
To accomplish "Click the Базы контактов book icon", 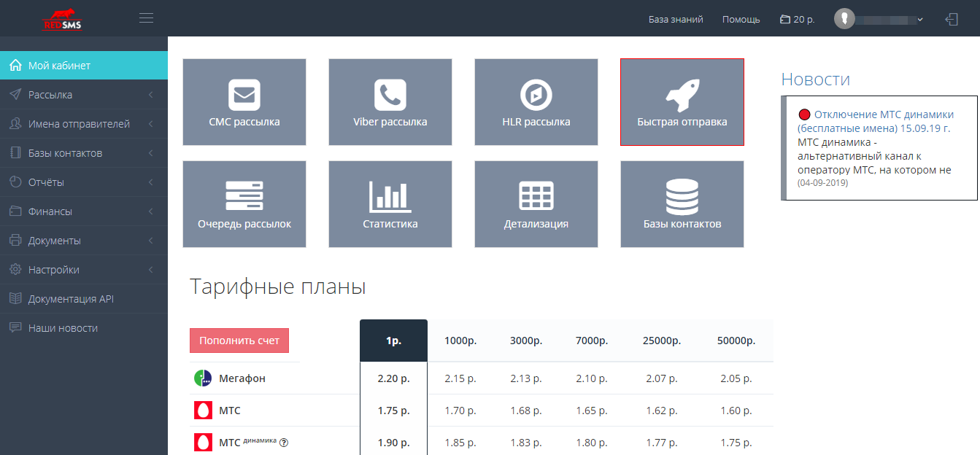I will pos(15,153).
